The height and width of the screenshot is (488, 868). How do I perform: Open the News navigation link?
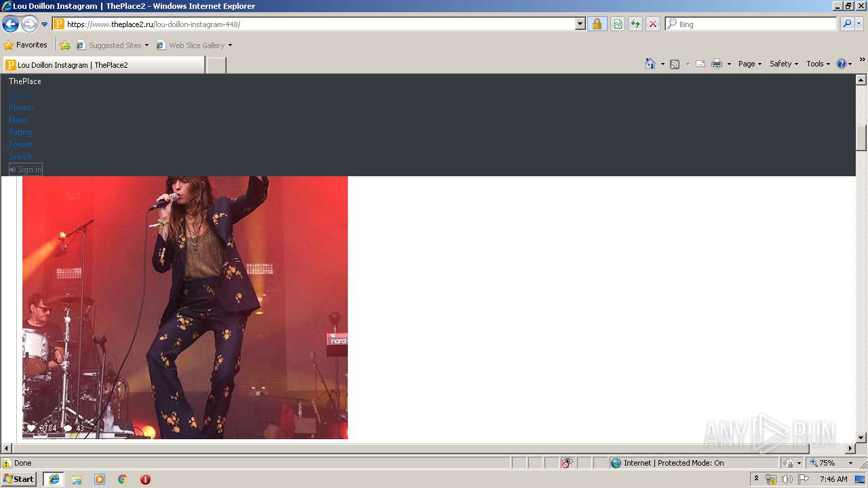18,120
